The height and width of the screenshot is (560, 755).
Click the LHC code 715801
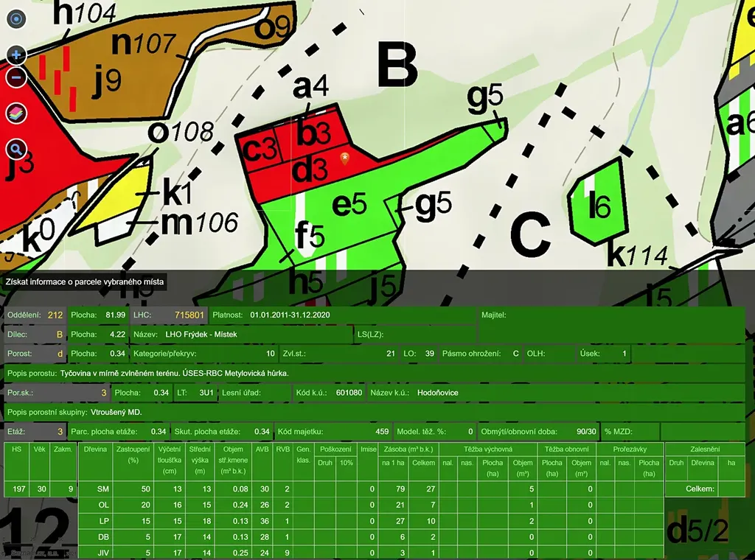(x=189, y=315)
